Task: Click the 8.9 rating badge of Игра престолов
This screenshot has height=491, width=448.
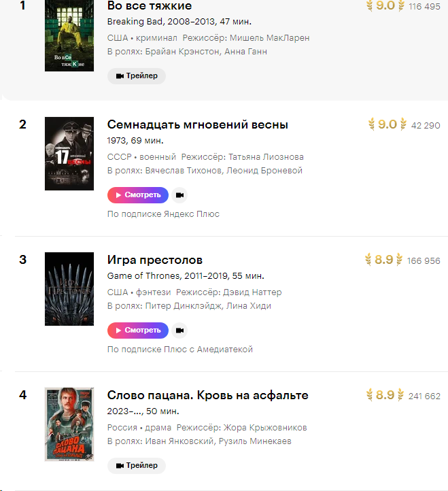Action: [x=384, y=260]
